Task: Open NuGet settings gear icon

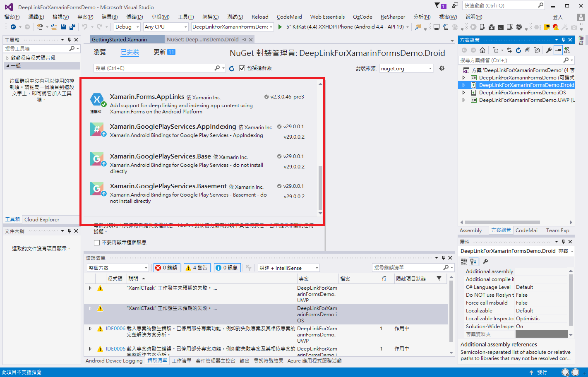Action: click(442, 68)
